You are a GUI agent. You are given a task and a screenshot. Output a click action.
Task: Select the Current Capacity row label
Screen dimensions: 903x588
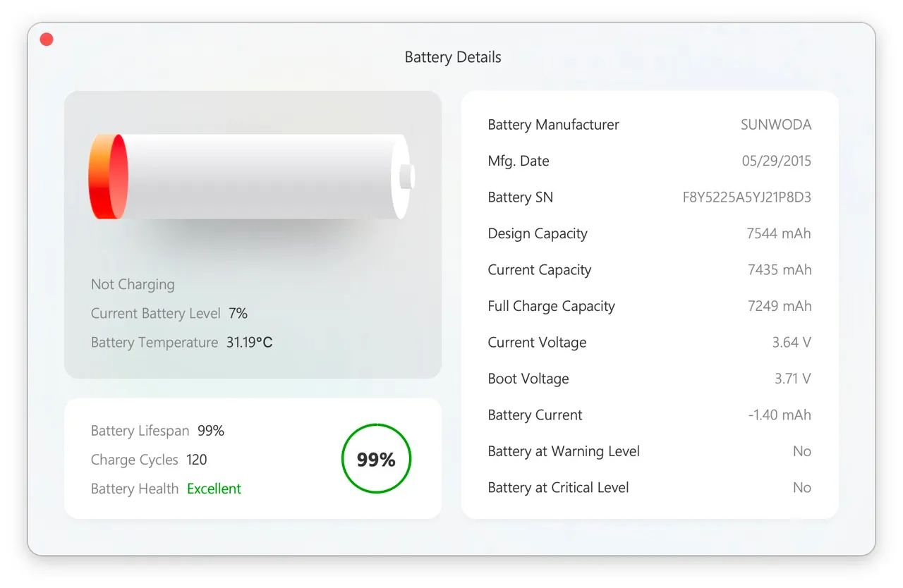coord(540,270)
